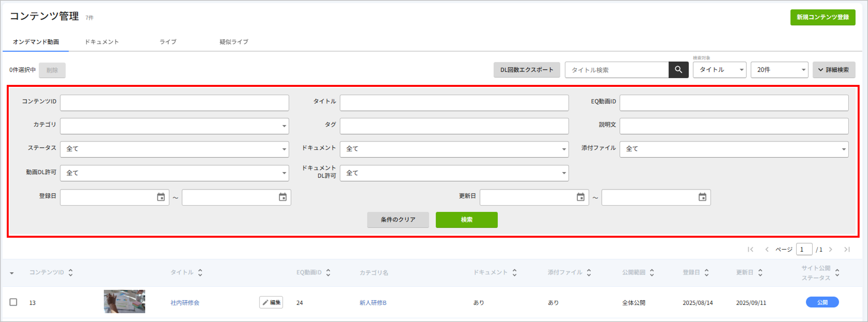The width and height of the screenshot is (868, 322).
Task: Sort by 添付ファイル column arrows
Action: click(589, 272)
